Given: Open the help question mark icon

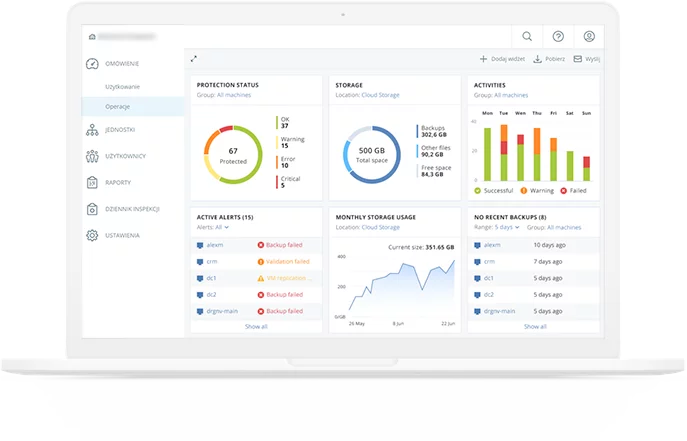Looking at the screenshot, I should [558, 36].
